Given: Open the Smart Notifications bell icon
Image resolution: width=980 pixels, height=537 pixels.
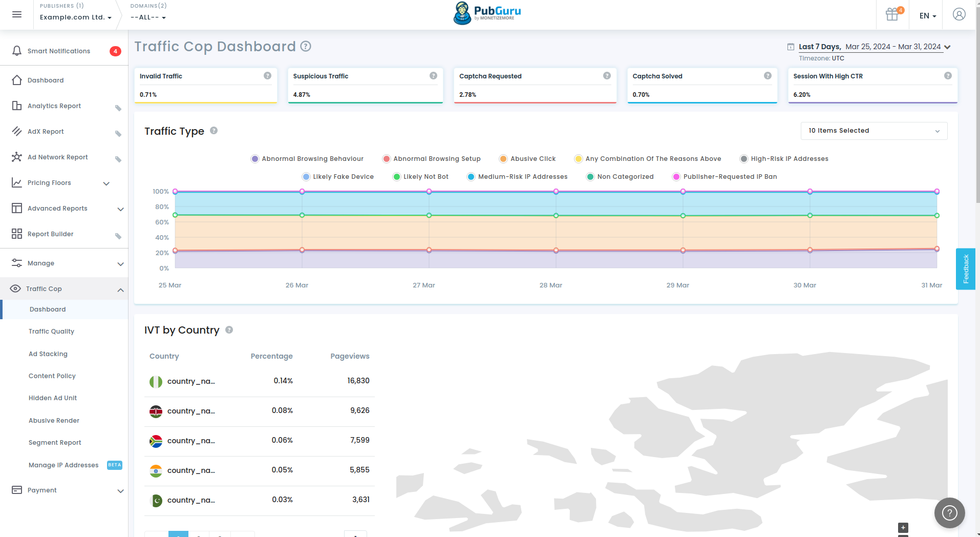Looking at the screenshot, I should pyautogui.click(x=17, y=51).
